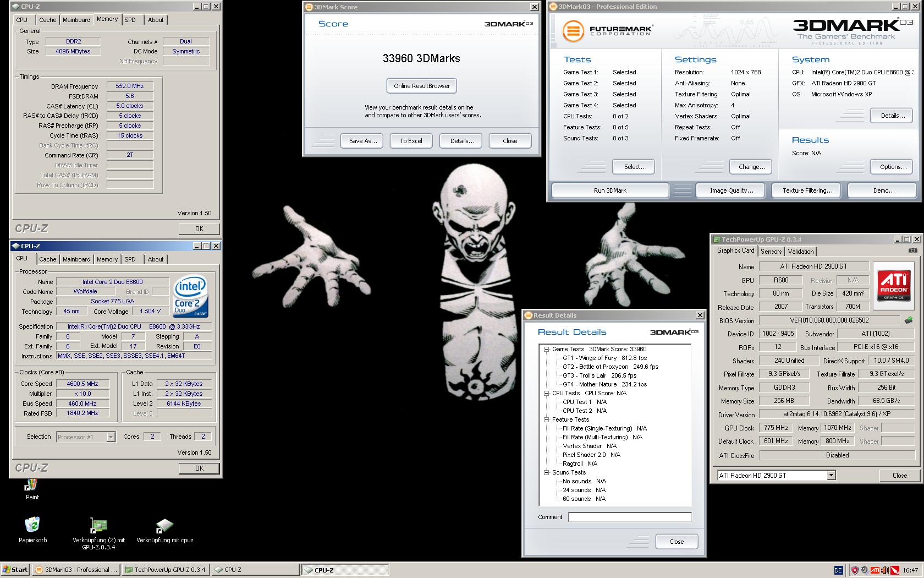Click the taskbar clock showing 16:47

[x=910, y=570]
